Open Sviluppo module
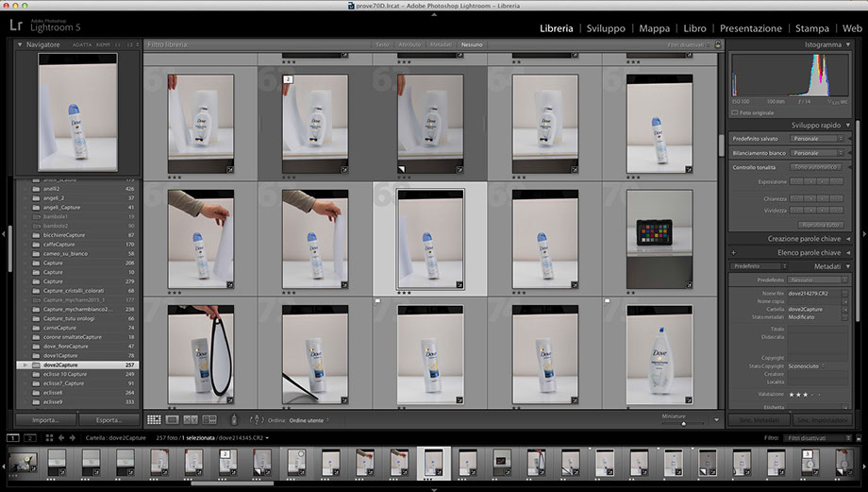 click(606, 28)
